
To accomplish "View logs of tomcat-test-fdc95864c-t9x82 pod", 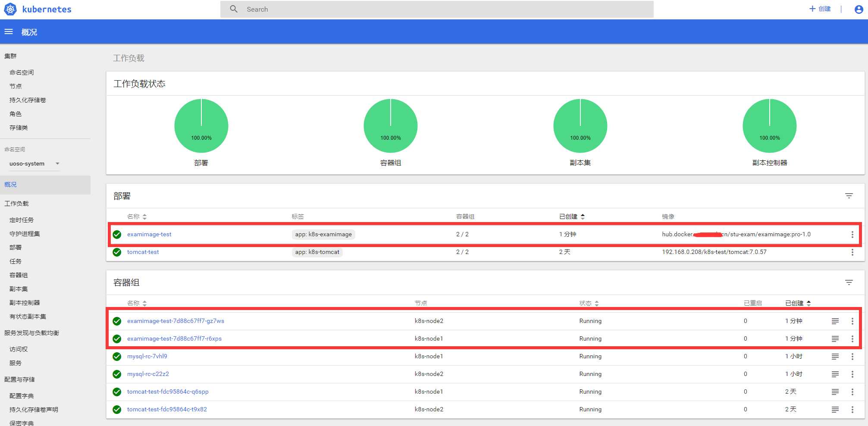I will 835,410.
